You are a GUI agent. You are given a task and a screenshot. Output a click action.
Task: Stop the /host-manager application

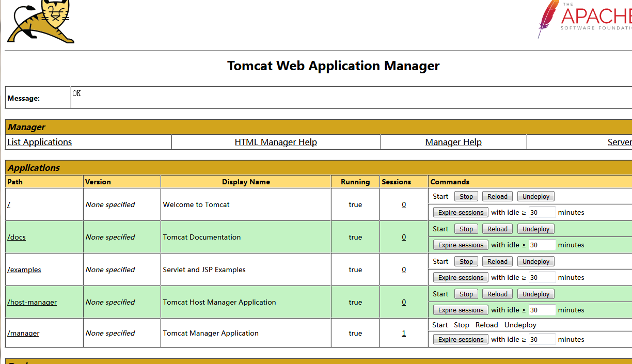(466, 294)
